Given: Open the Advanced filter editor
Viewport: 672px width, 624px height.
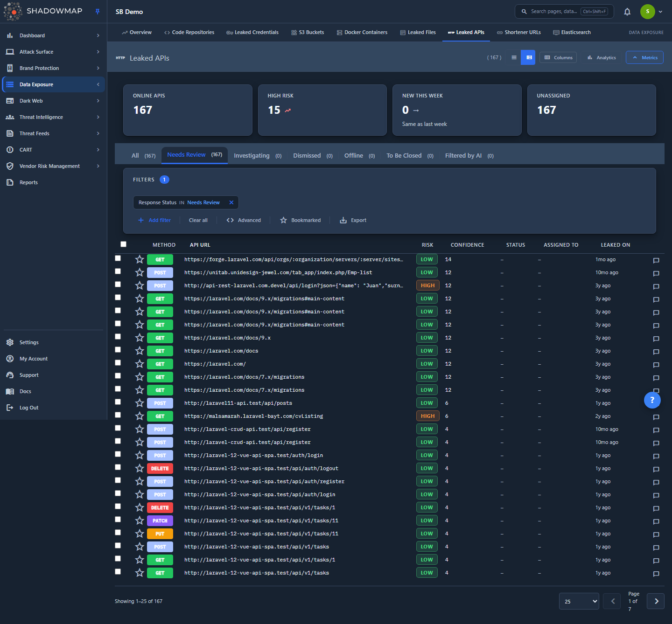Looking at the screenshot, I should coord(244,220).
